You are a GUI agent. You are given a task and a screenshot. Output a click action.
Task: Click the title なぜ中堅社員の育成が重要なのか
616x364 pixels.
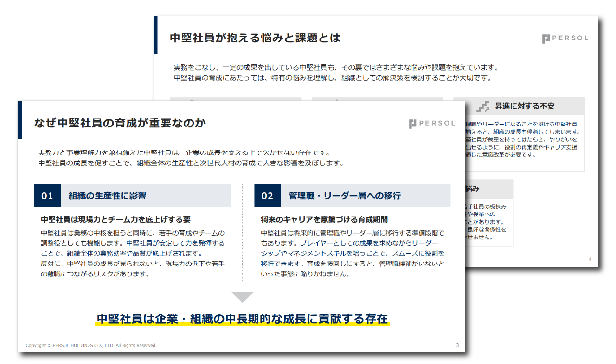[x=120, y=123]
